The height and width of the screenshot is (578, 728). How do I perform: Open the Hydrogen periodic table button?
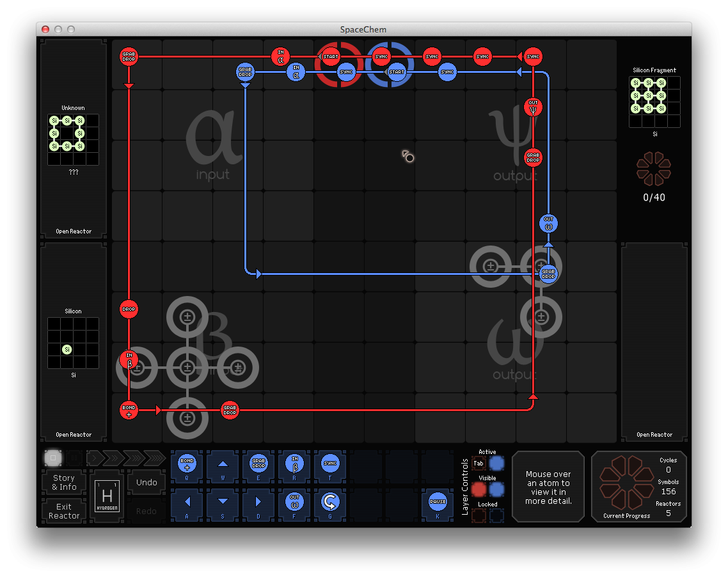pos(107,496)
